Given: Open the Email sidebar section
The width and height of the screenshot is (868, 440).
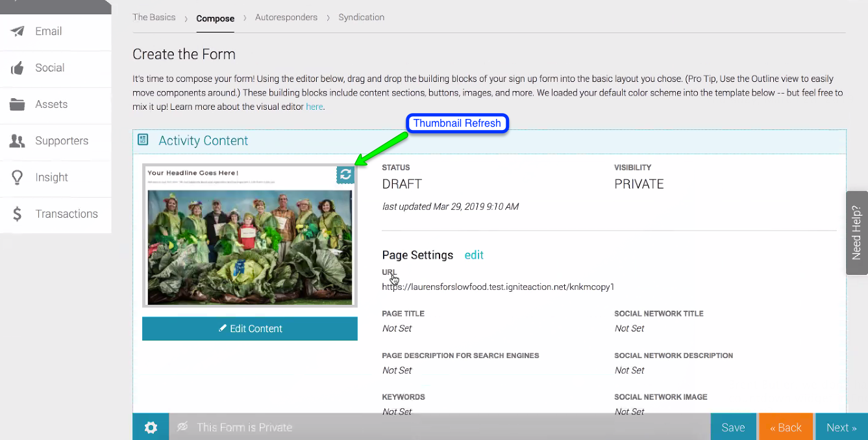Looking at the screenshot, I should pos(56,31).
